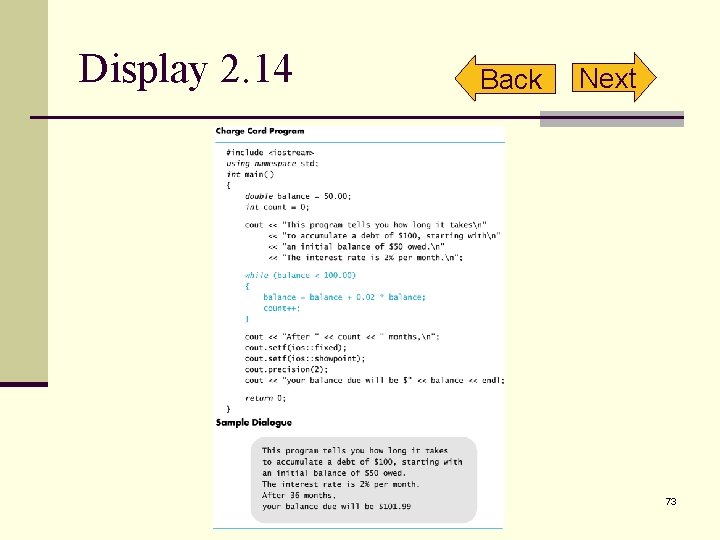Click the 'Charge Card Program' heading
This screenshot has width=720, height=540.
pos(260,131)
